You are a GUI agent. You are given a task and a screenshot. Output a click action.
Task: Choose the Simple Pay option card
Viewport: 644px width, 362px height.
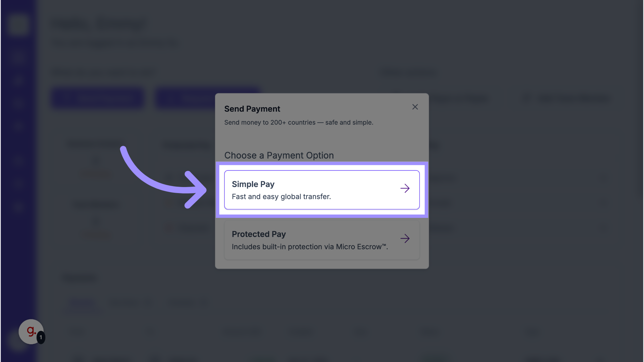(321, 190)
